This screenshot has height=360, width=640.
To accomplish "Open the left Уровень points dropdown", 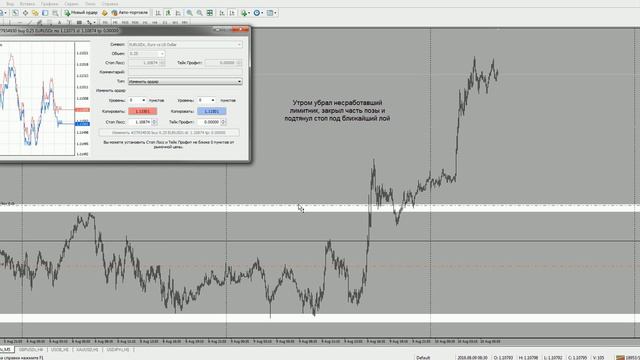I will pyautogui.click(x=143, y=100).
